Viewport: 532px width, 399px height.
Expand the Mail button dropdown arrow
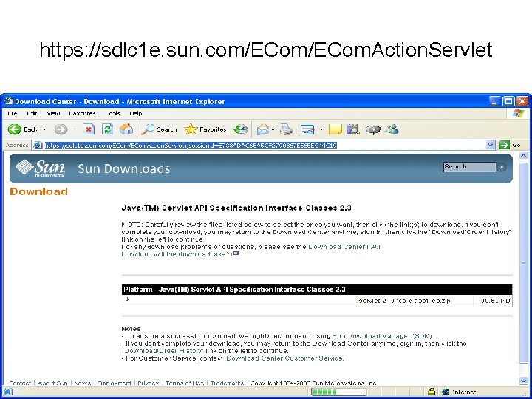point(273,129)
